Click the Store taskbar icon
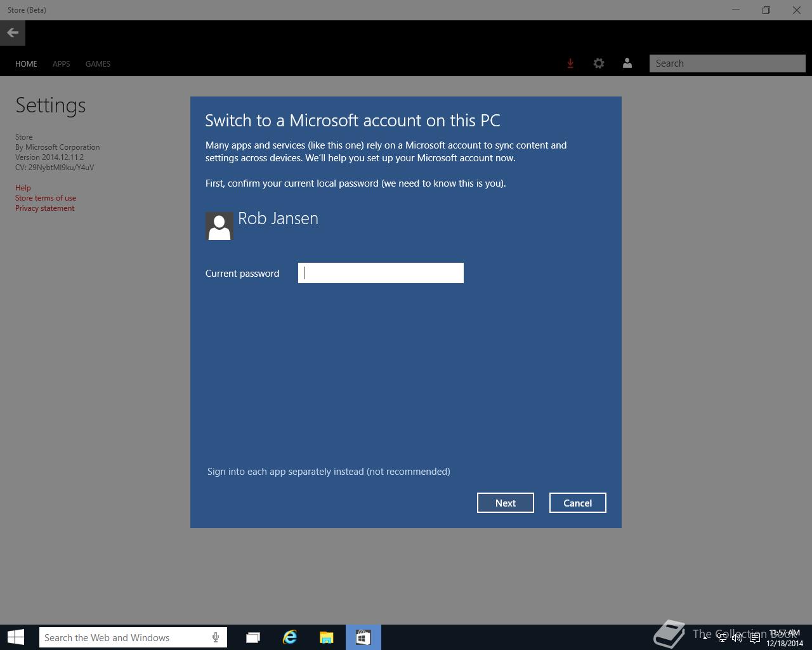The height and width of the screenshot is (650, 812). click(x=363, y=637)
